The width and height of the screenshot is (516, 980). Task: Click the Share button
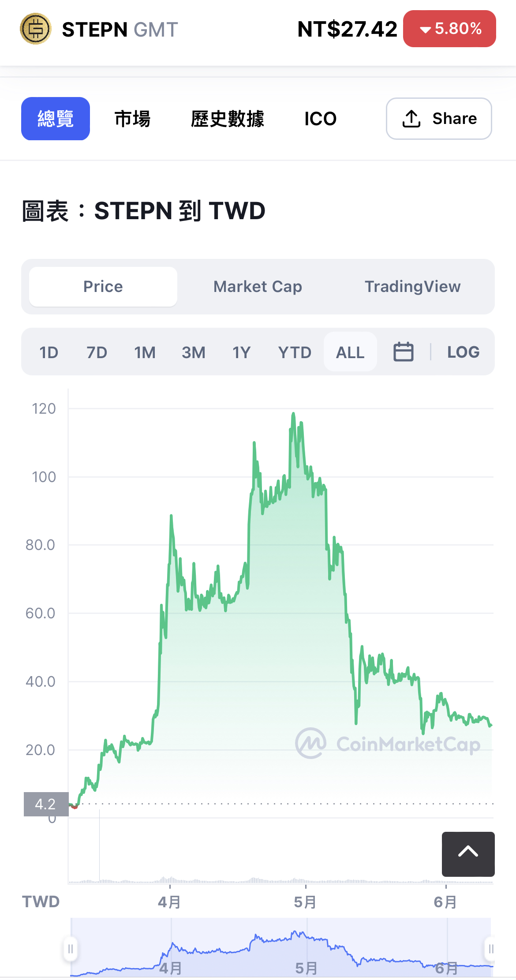(439, 119)
